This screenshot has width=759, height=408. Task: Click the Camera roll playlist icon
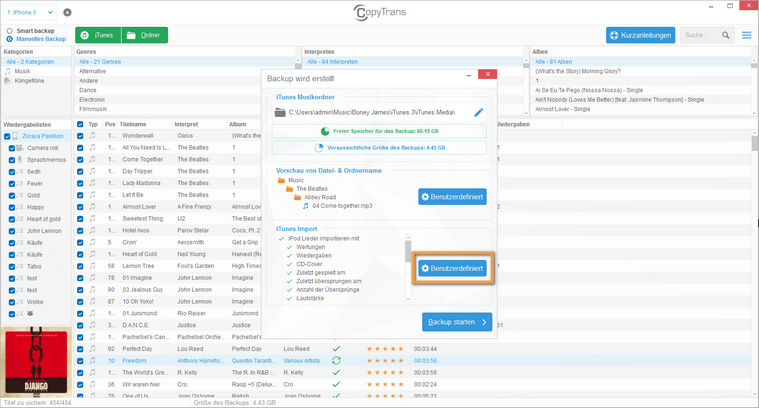[20, 148]
